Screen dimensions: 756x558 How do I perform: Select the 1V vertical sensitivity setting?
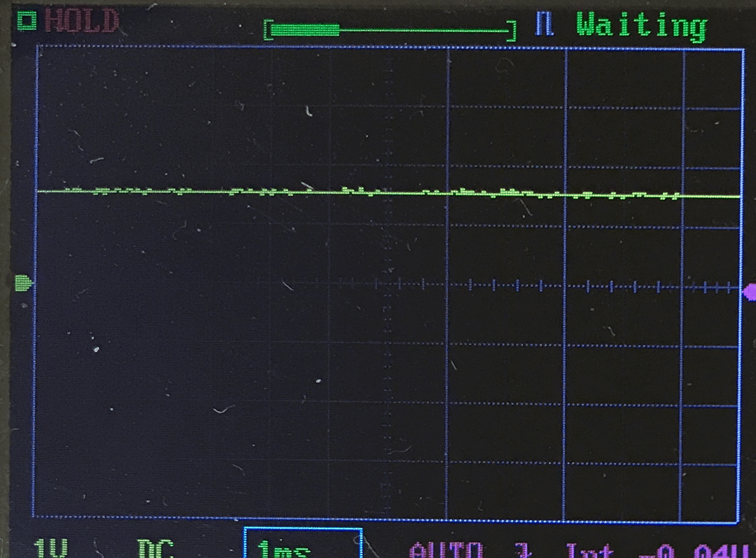click(x=51, y=548)
